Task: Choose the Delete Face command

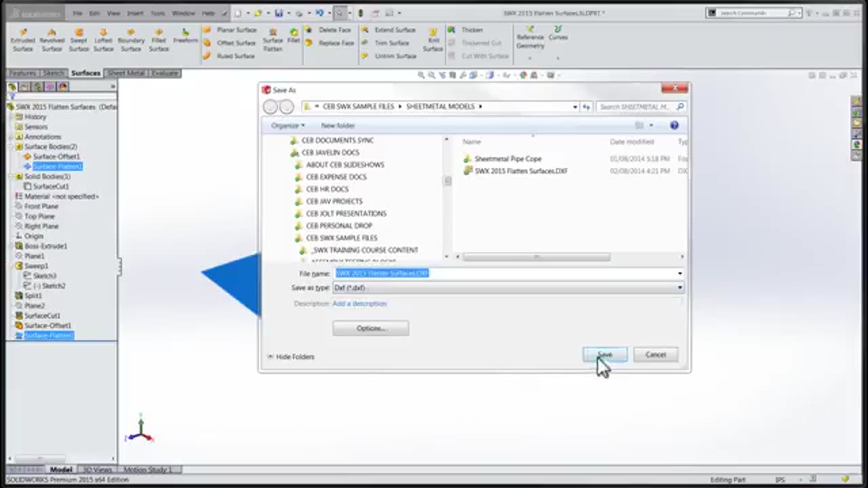Action: click(x=328, y=30)
